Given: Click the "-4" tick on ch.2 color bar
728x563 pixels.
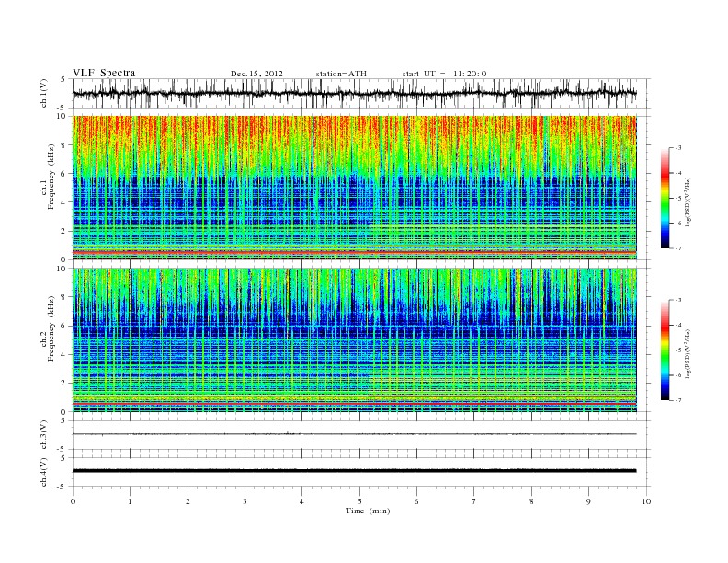Looking at the screenshot, I should [x=678, y=325].
